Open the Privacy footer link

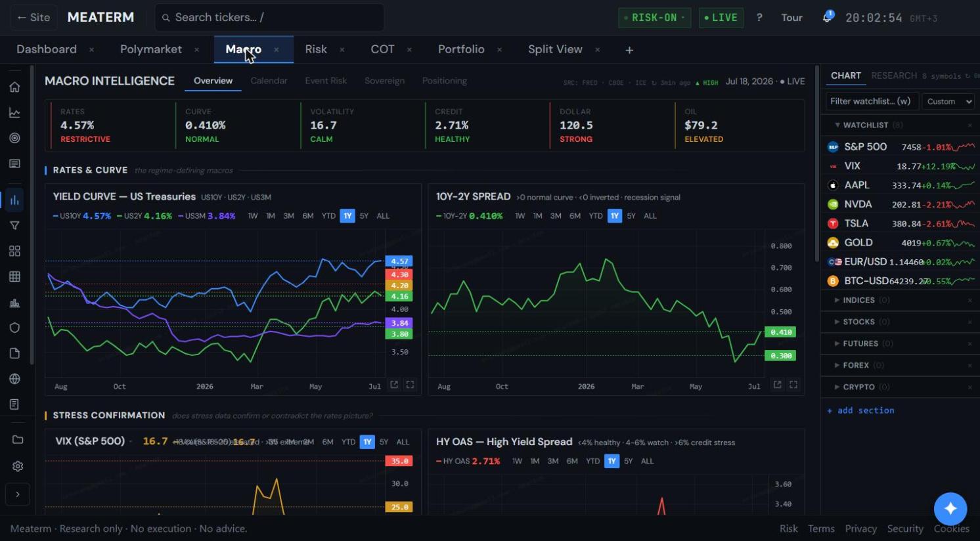[861, 529]
